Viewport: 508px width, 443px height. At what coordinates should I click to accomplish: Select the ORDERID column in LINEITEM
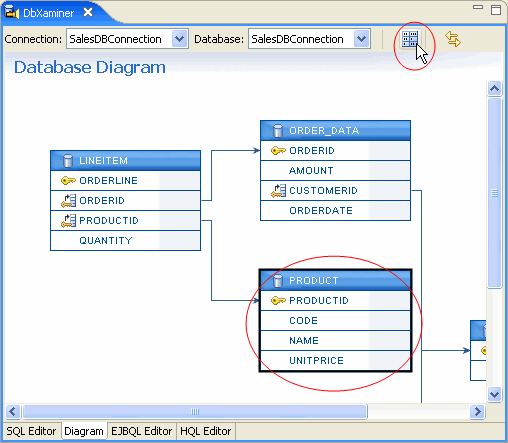click(125, 201)
